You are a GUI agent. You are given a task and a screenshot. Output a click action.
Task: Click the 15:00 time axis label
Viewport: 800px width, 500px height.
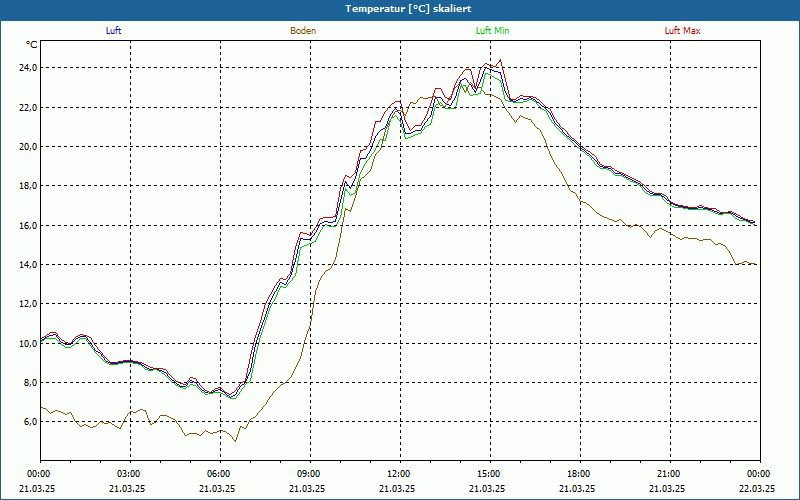(490, 474)
